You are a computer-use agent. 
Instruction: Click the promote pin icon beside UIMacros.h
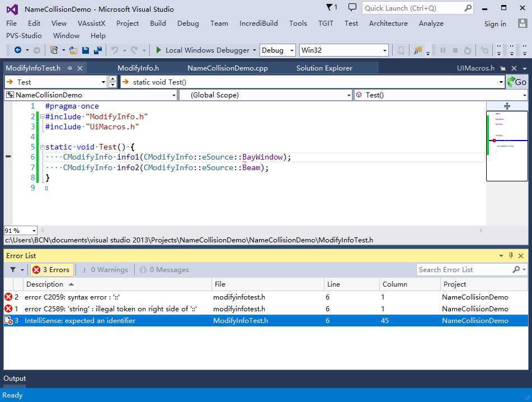(x=503, y=68)
